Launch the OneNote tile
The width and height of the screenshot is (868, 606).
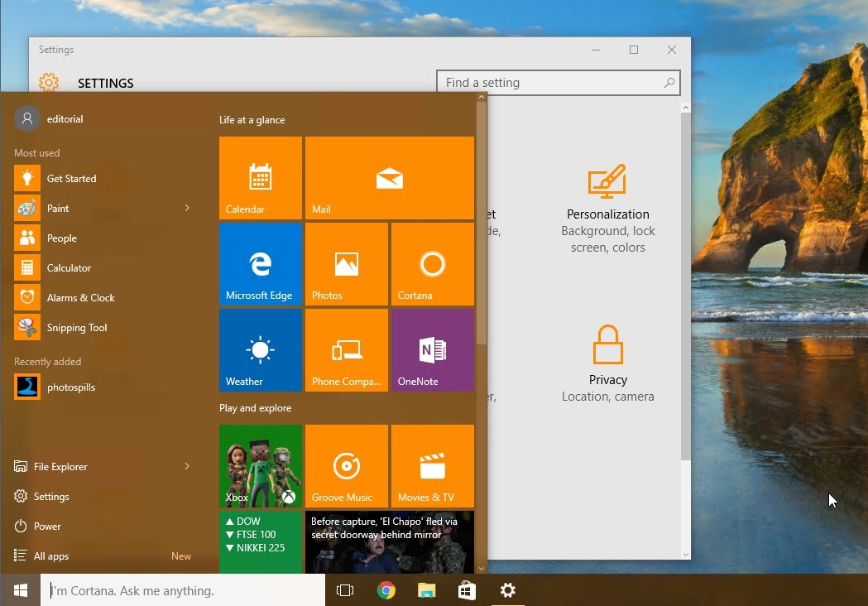433,350
